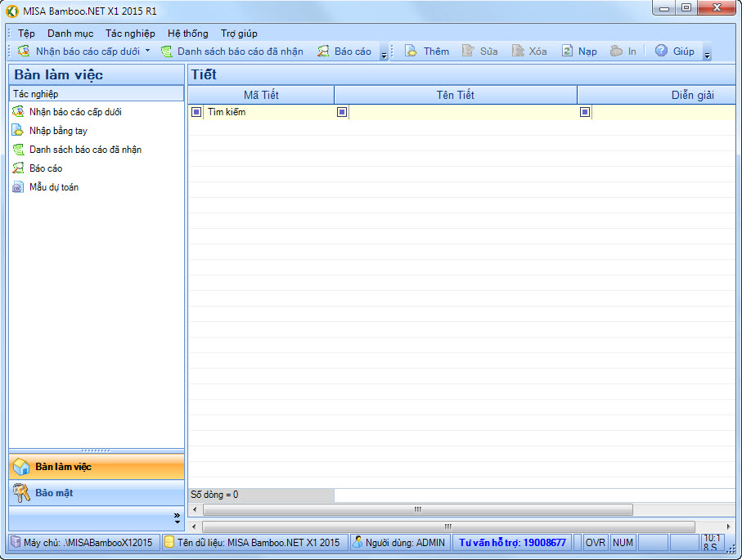
Task: Open Nhập bằng tay sidebar link
Action: (58, 131)
